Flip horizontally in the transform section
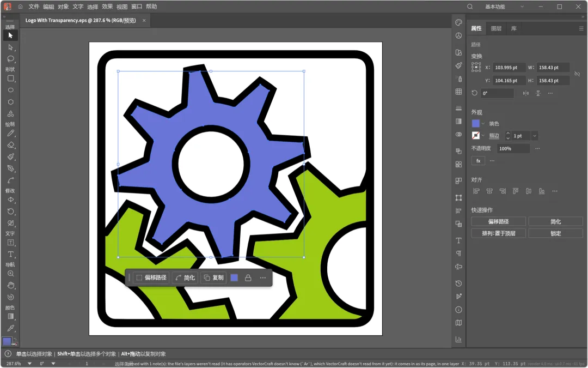 point(526,93)
